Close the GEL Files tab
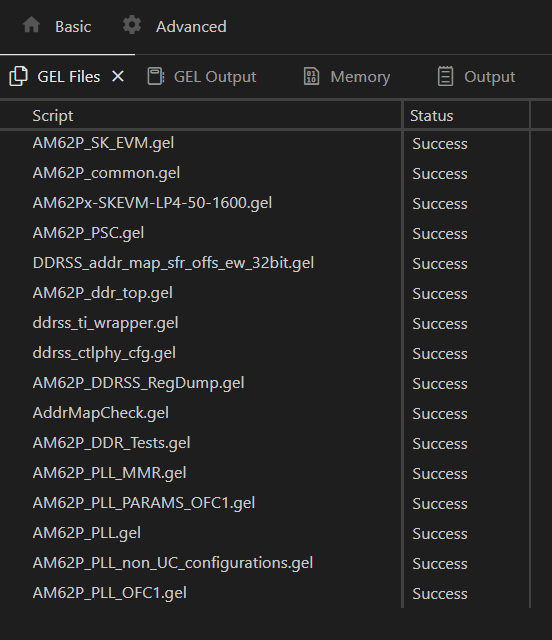Viewport: 552px width, 640px height. 118,76
